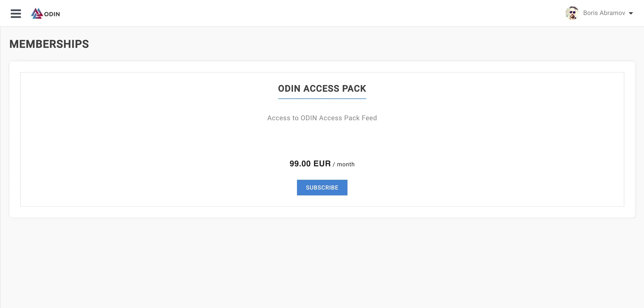Click the Access to ODIN Access Pack Feed description
Screen dimensions: 644x308
click(x=322, y=118)
